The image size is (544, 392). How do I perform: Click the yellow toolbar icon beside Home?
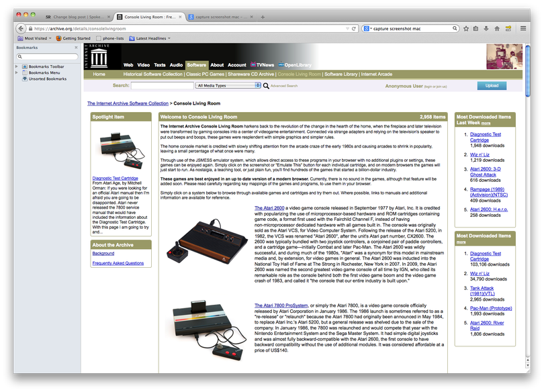click(x=508, y=29)
